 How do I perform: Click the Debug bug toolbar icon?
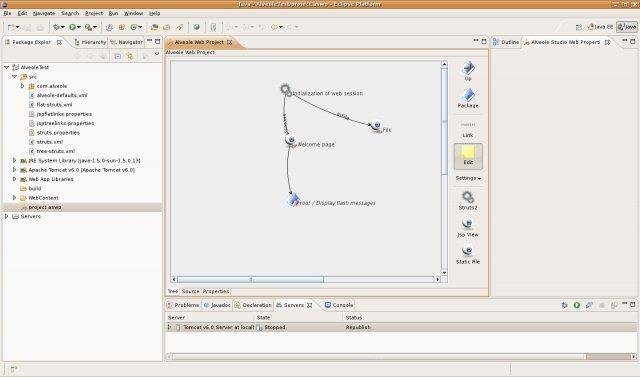point(56,27)
